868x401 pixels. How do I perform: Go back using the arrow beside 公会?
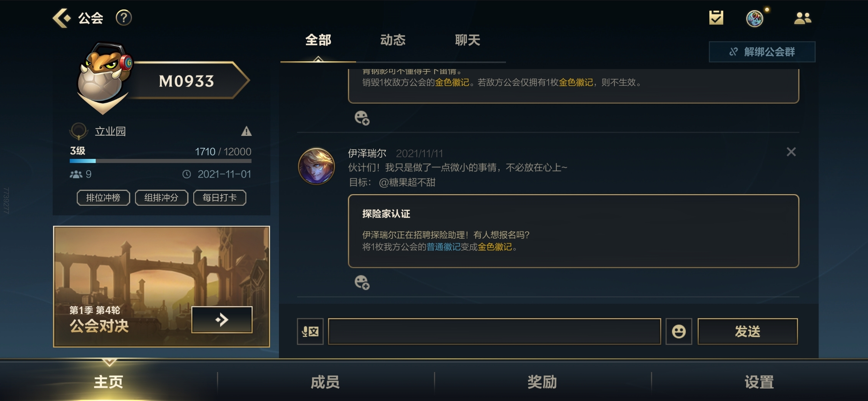[61, 18]
